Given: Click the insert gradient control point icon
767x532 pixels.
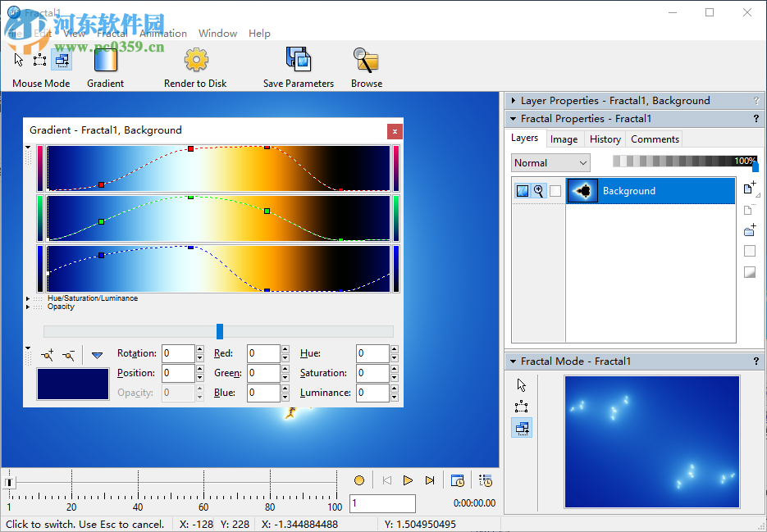Looking at the screenshot, I should 48,355.
